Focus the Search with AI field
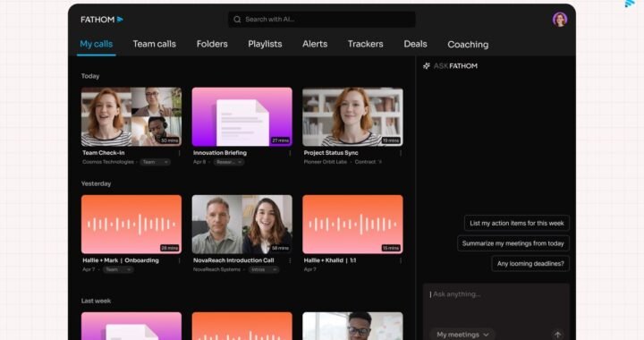This screenshot has height=340, width=644. click(322, 20)
